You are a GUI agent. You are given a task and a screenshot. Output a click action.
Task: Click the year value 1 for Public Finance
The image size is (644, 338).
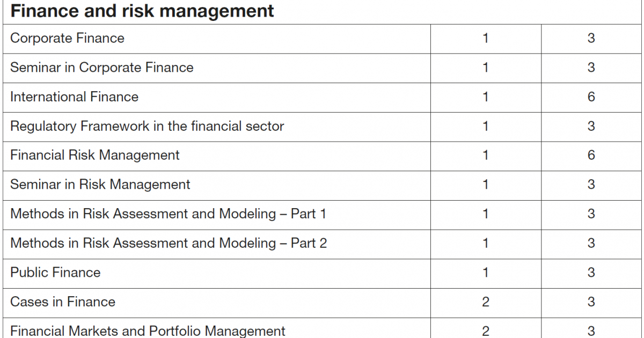click(x=486, y=273)
